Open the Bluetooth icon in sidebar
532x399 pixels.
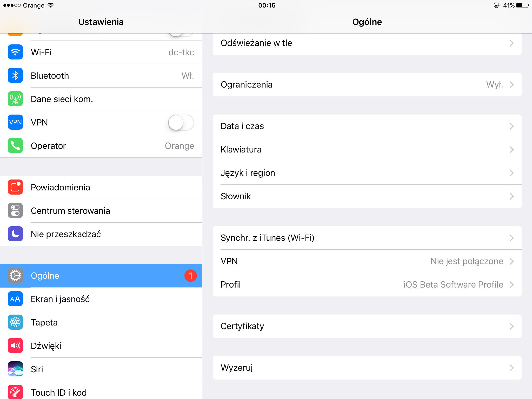click(x=15, y=76)
